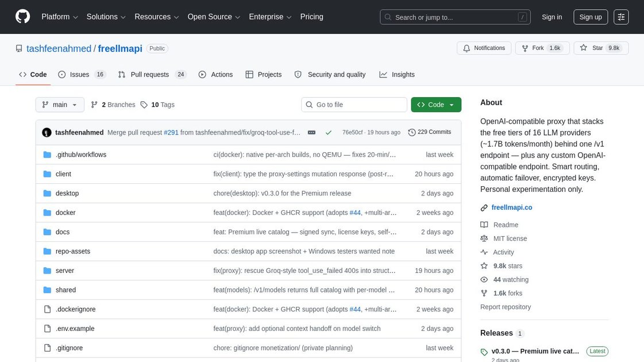Star the repository with the Star button
This screenshot has height=362, width=644.
(601, 48)
